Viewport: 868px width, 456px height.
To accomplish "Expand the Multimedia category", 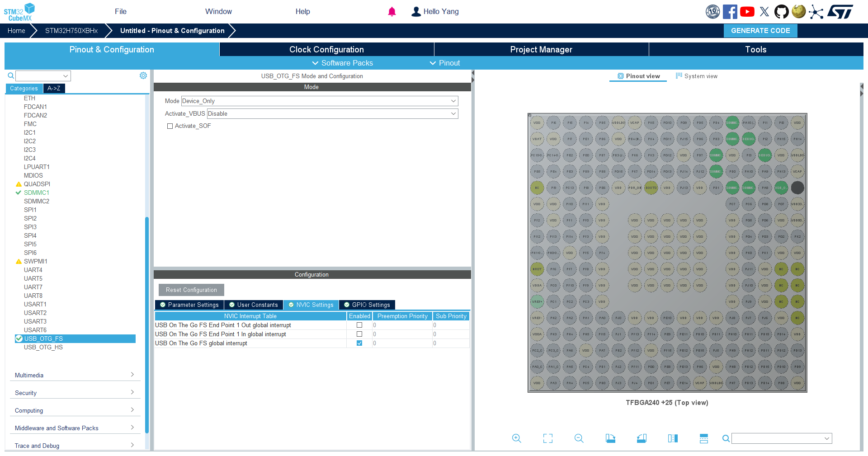I will pyautogui.click(x=75, y=375).
